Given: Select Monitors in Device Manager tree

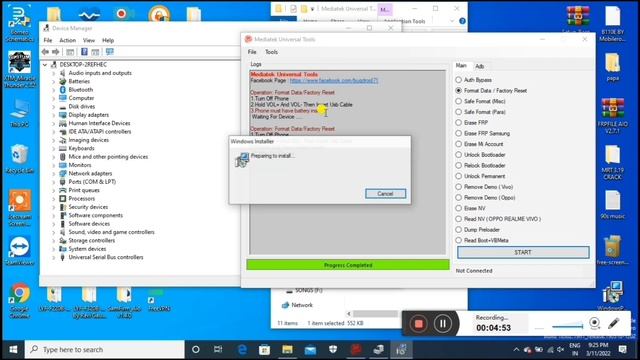Looking at the screenshot, I should pyautogui.click(x=80, y=165).
